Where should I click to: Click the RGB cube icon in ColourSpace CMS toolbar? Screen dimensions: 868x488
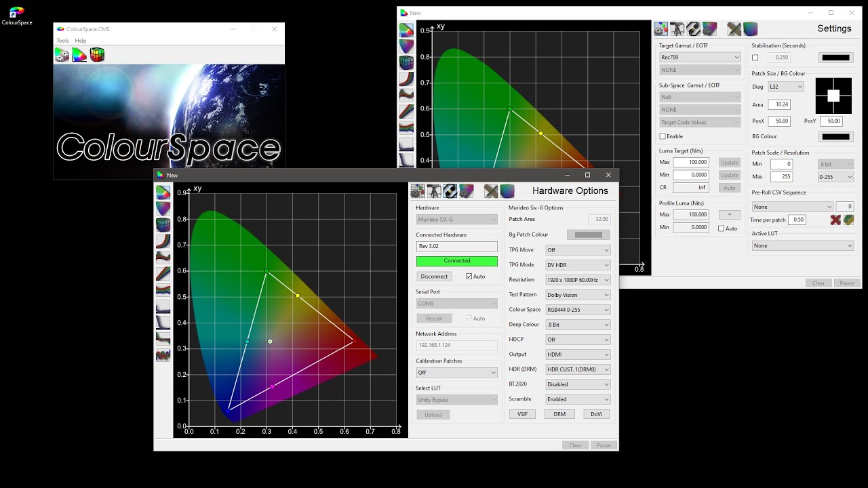pos(97,55)
